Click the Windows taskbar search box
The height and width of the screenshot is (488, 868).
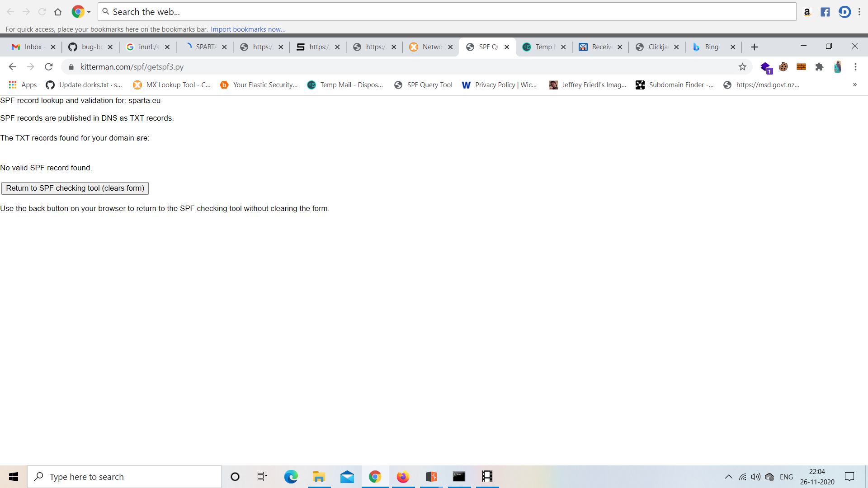click(124, 477)
